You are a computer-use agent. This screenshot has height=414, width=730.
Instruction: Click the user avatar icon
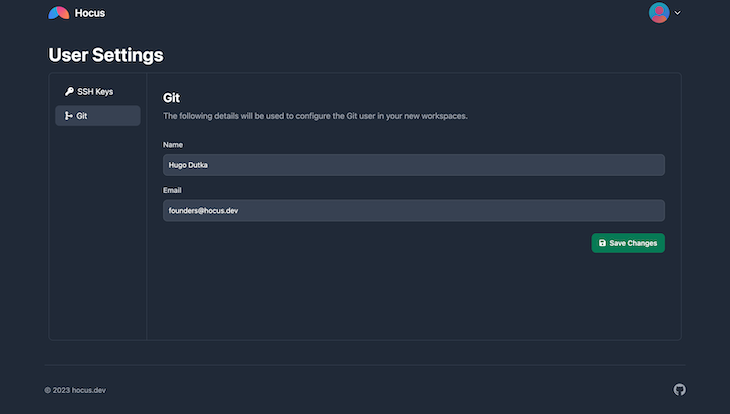[x=659, y=13]
